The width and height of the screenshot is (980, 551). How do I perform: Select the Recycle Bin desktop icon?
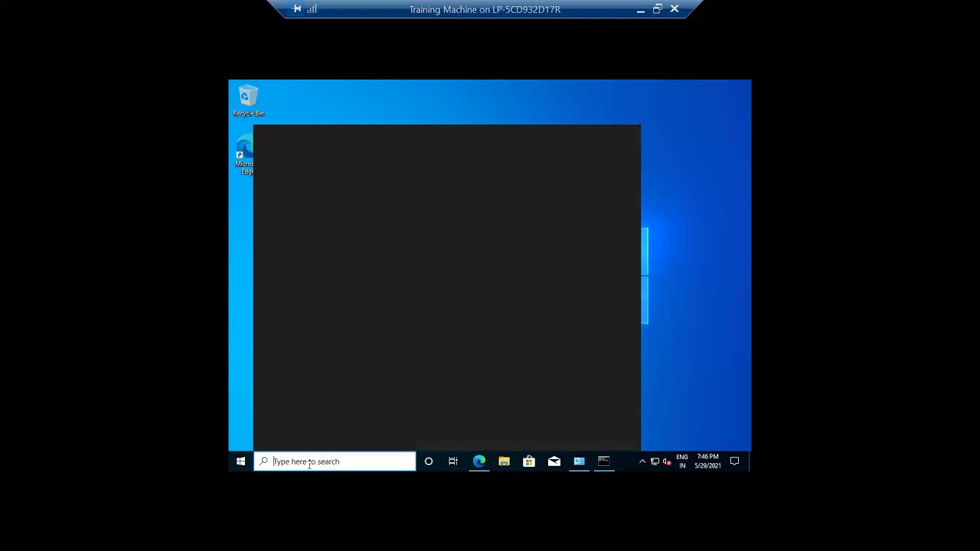(x=248, y=101)
